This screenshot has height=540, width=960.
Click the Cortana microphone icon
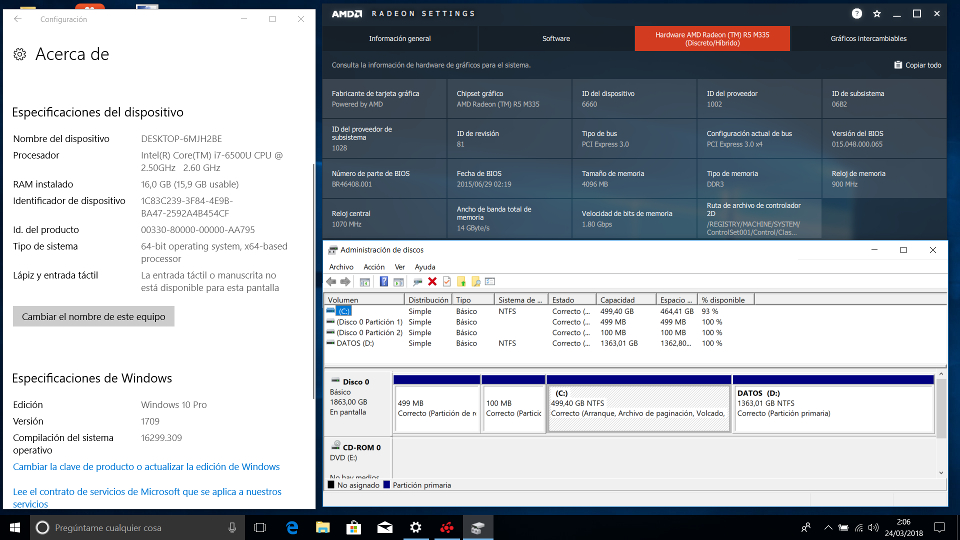click(232, 527)
